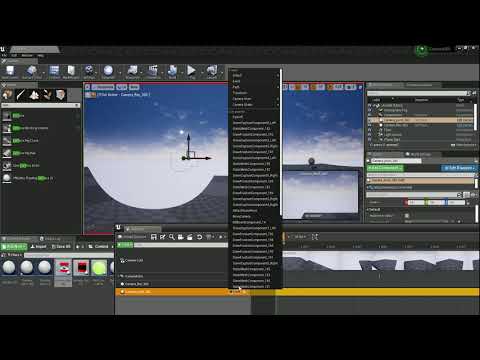Select Foliage mode icon
This screenshot has height=360, width=480.
point(47,95)
